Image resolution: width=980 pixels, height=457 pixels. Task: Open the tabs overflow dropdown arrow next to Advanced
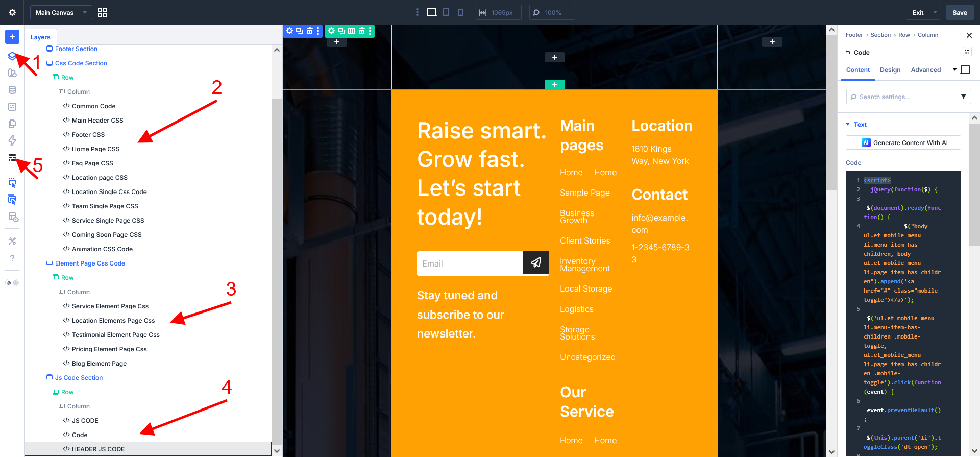(x=954, y=69)
